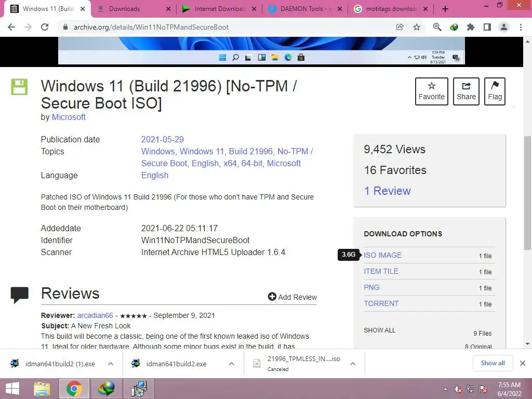Viewport: 532px width, 399px height.
Task: Open the 1 Review link
Action: (387, 191)
